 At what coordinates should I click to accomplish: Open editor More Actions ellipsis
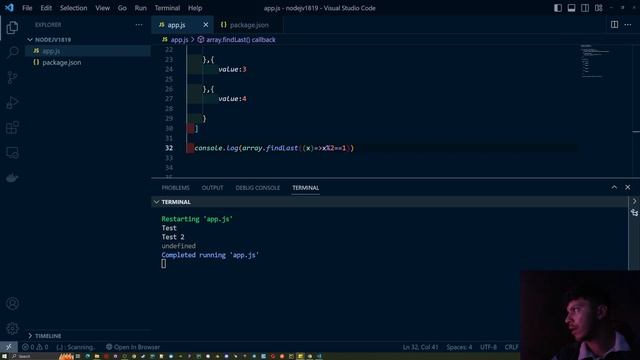(628, 24)
